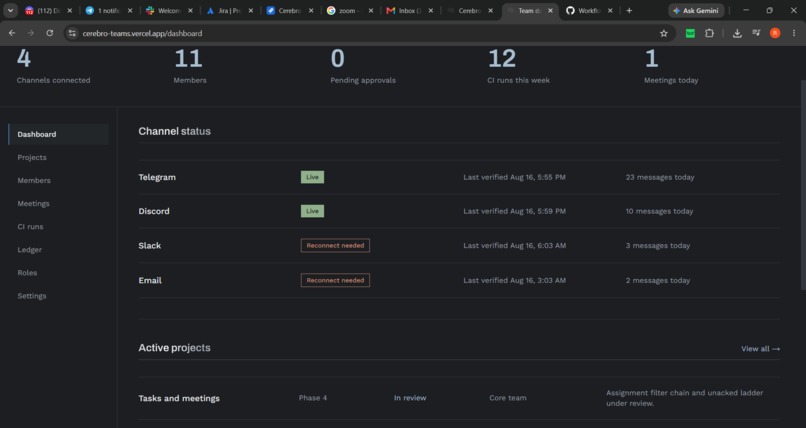Click the In review project status
806x428 pixels.
pyautogui.click(x=410, y=398)
